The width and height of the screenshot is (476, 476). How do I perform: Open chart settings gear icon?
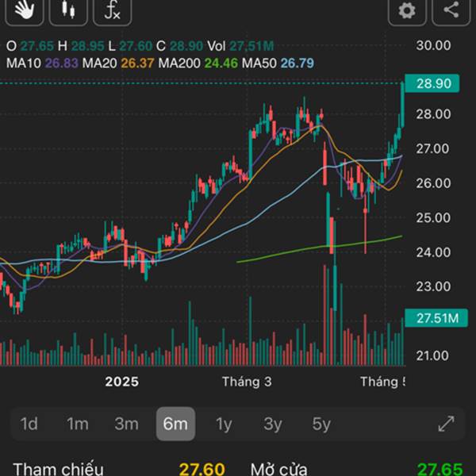[x=407, y=10]
